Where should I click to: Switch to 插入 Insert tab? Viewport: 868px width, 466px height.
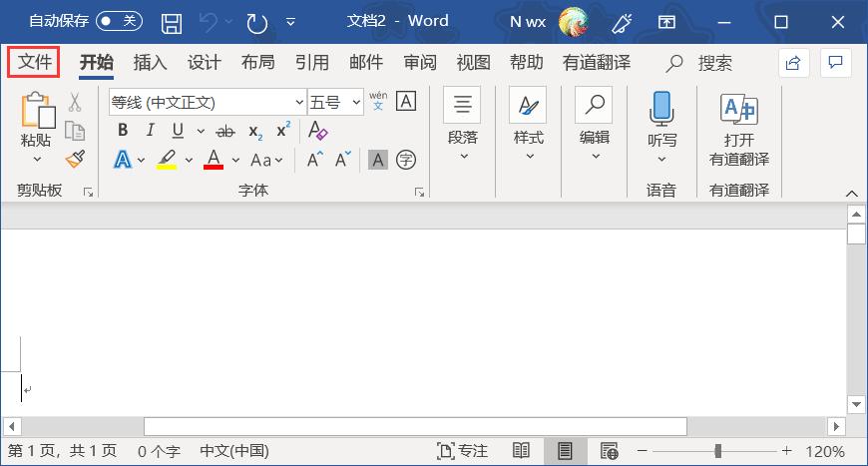coord(150,63)
